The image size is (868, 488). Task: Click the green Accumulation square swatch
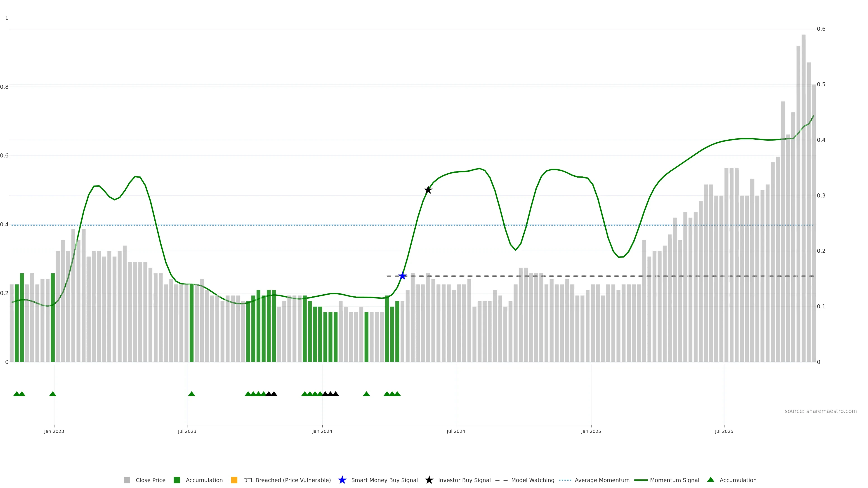(177, 480)
